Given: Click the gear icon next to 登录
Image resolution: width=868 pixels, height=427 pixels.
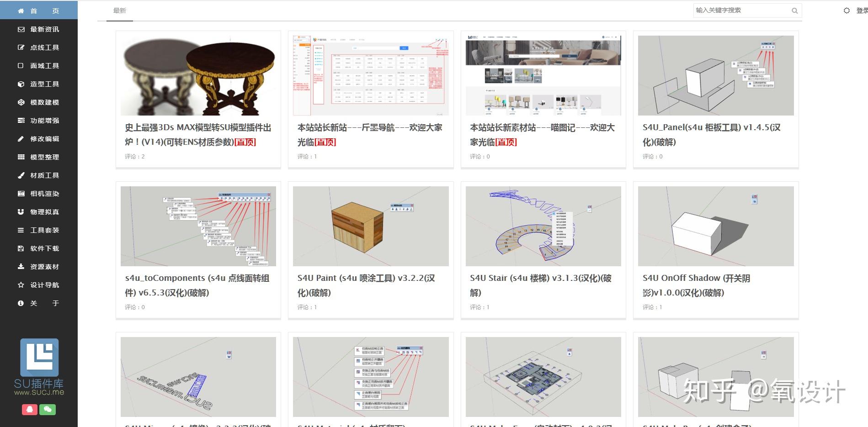Looking at the screenshot, I should 847,11.
